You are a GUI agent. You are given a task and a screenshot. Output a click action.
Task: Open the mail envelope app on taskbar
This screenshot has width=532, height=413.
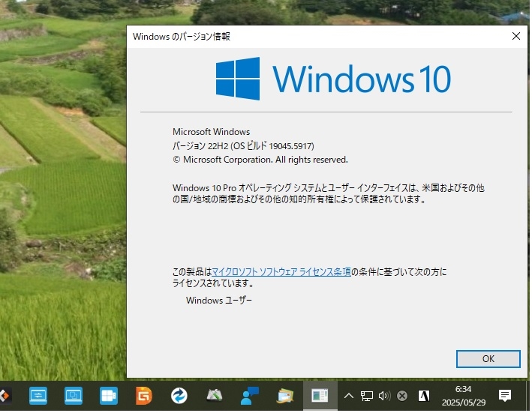click(286, 397)
